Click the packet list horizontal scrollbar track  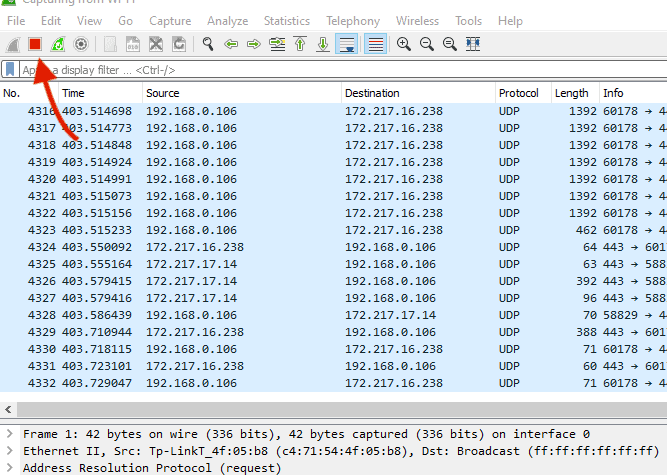coord(342,410)
